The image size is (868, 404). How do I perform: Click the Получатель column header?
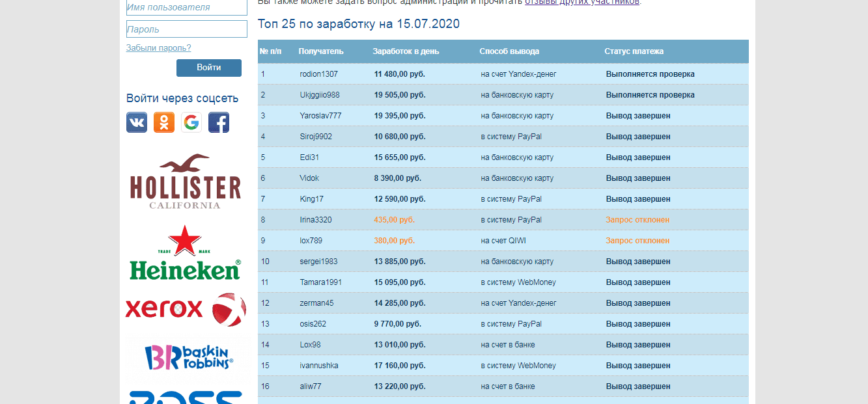coord(320,51)
